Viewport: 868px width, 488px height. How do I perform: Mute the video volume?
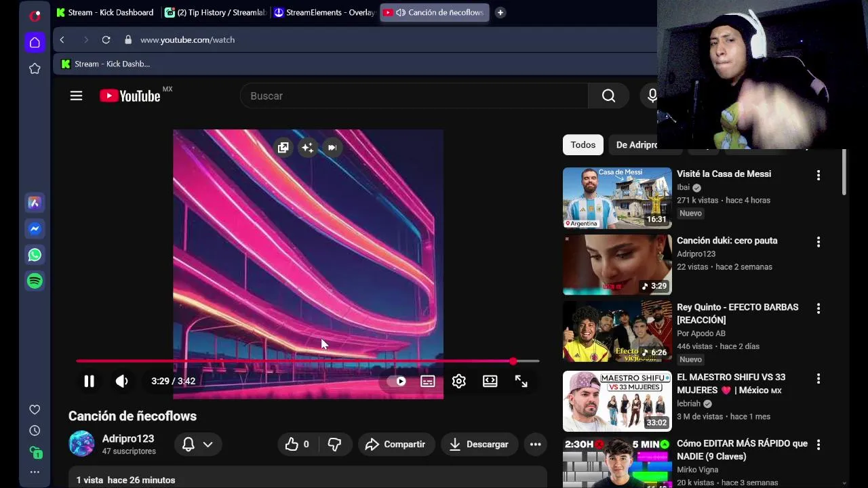click(x=121, y=381)
